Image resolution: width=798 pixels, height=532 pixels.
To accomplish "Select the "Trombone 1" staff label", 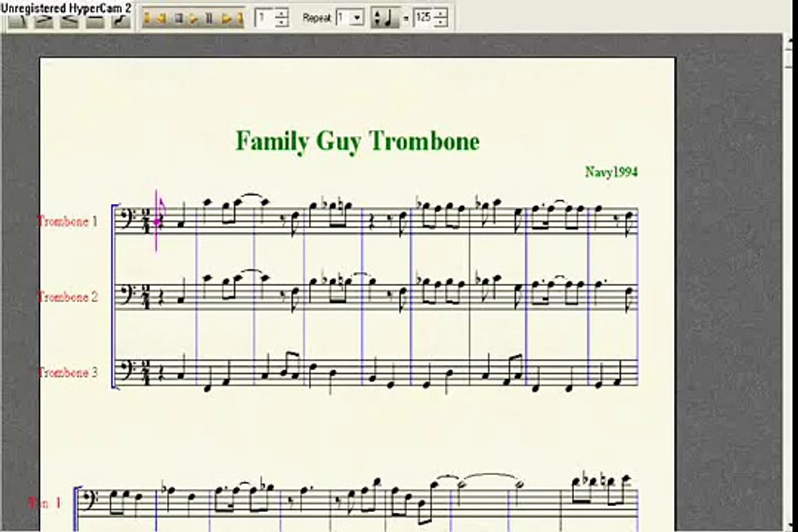I will [67, 222].
